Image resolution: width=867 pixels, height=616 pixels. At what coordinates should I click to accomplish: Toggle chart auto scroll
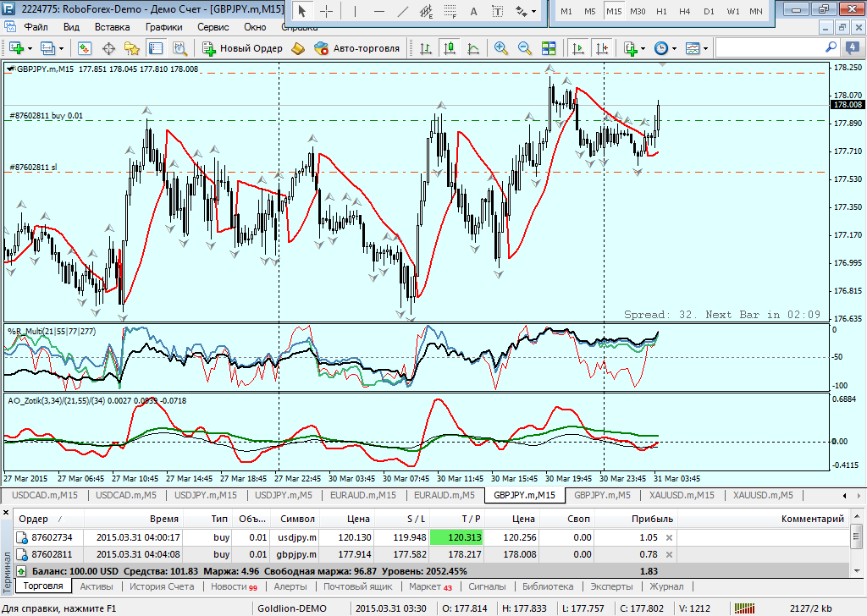[x=578, y=48]
